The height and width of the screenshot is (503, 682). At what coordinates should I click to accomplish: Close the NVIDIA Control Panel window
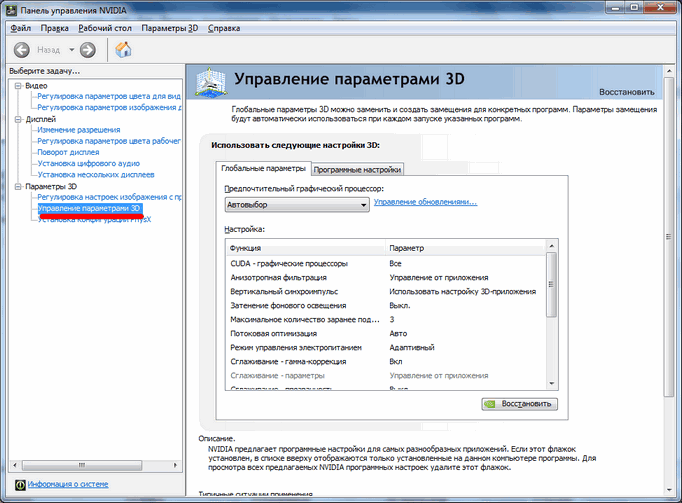(x=661, y=7)
